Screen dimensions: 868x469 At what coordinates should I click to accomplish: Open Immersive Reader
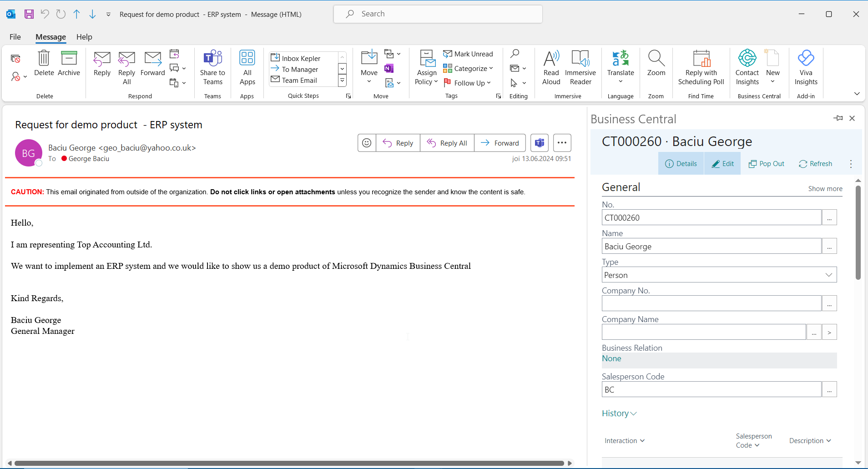(x=580, y=68)
